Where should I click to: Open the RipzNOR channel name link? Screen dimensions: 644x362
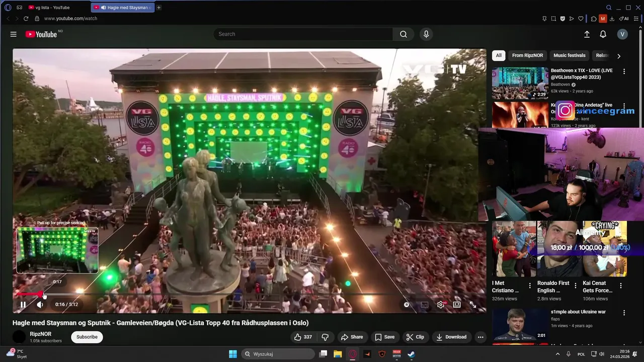click(40, 334)
